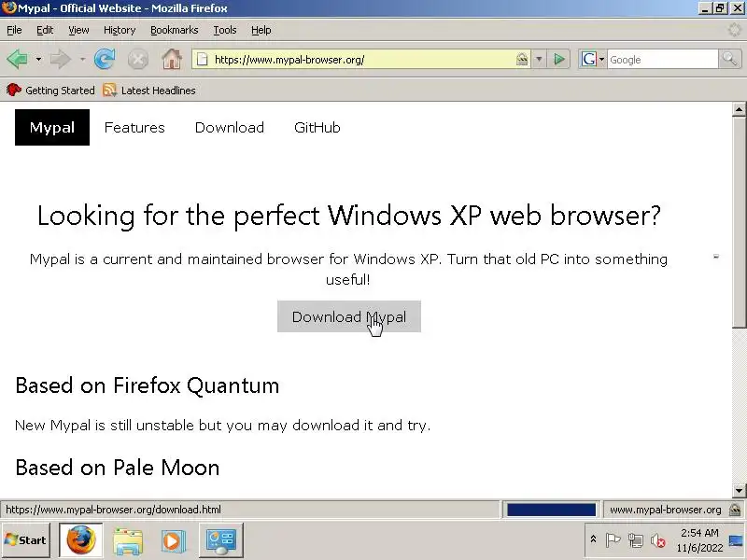Click the vertical scrollbar thumb
747x560 pixels.
[x=739, y=222]
